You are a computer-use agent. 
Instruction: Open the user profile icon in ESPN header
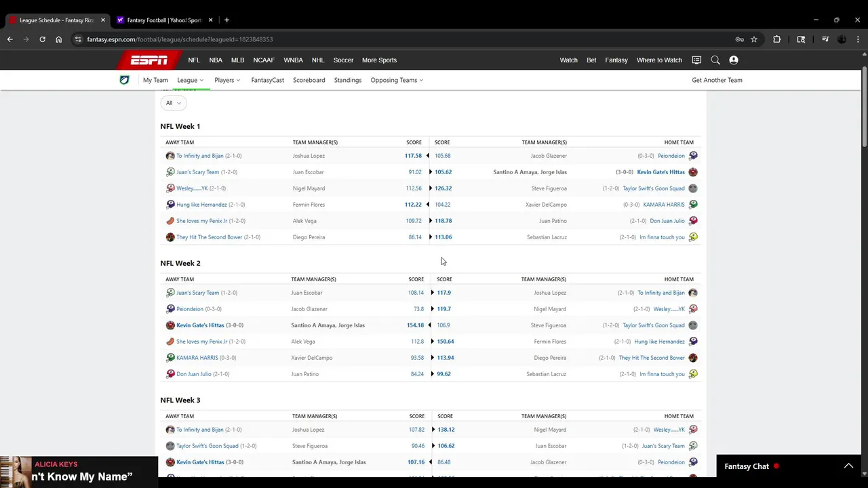[734, 60]
